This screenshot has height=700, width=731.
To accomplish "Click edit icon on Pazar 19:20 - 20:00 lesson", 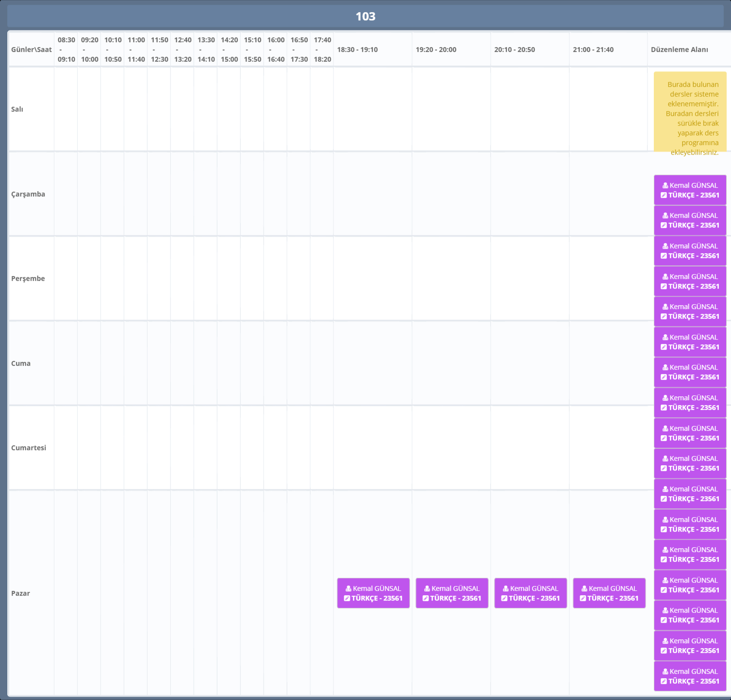I will 425,599.
